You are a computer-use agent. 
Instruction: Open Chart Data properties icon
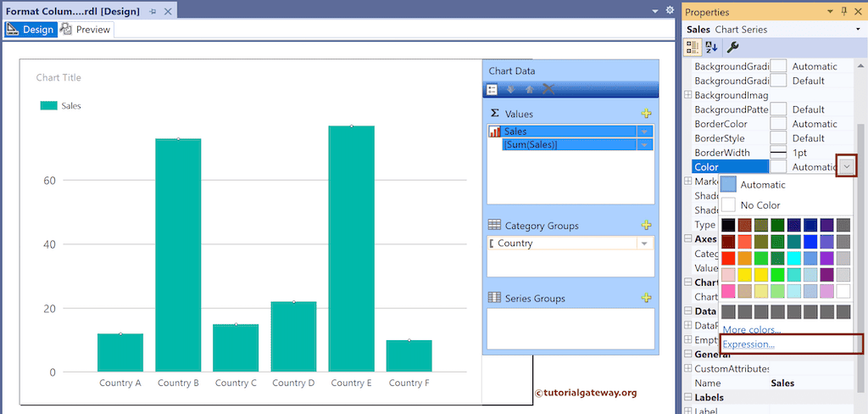click(492, 89)
